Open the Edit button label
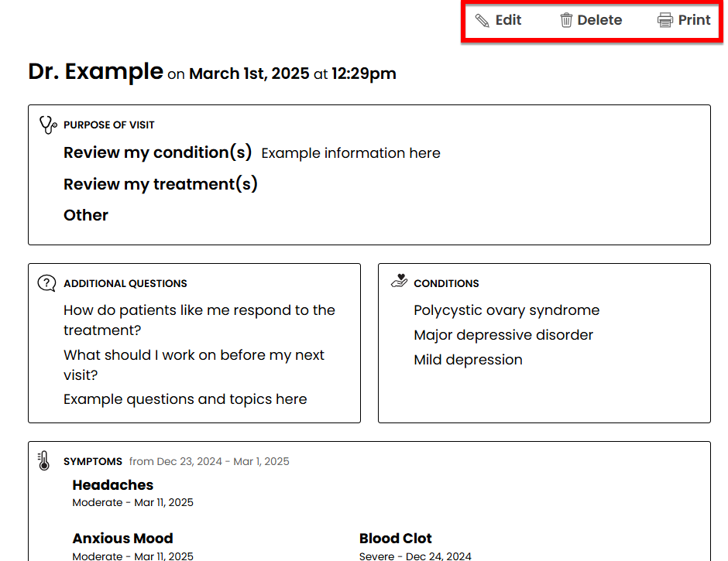Screen dimensions: 728x561 (508, 20)
